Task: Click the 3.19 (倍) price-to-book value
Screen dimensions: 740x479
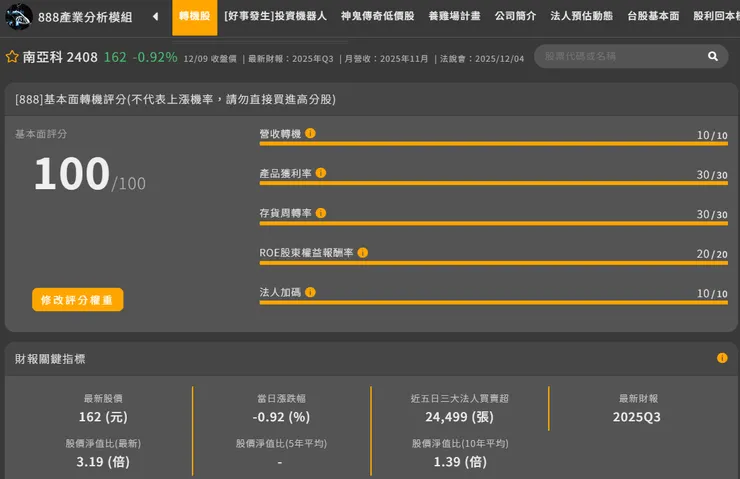Action: coord(103,462)
